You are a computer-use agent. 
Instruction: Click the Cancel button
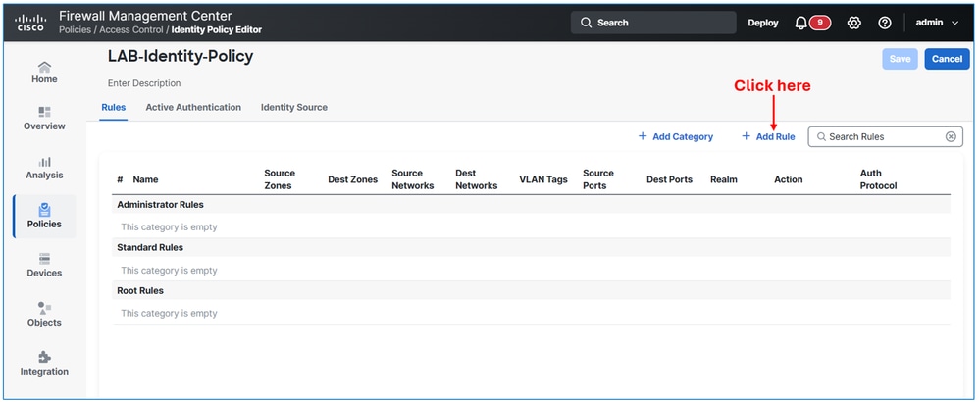coord(947,59)
